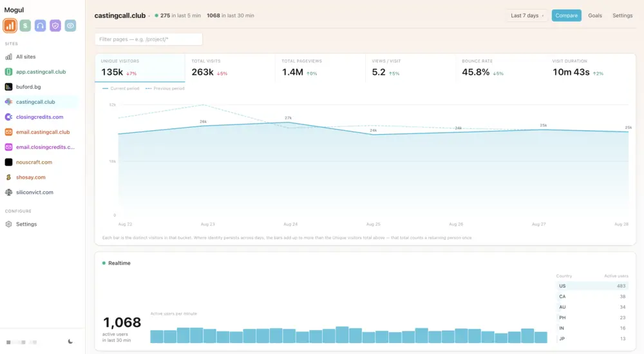Viewport: 644px width, 354px height.
Task: Click the 1,068 active users count
Action: [122, 322]
